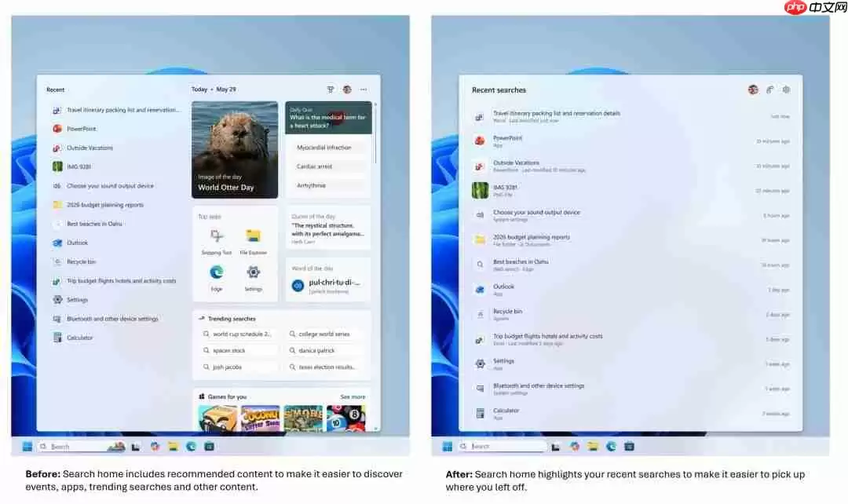This screenshot has height=504, width=848.
Task: Open 'Bluetooth and other device settings' in Before list
Action: click(105, 319)
